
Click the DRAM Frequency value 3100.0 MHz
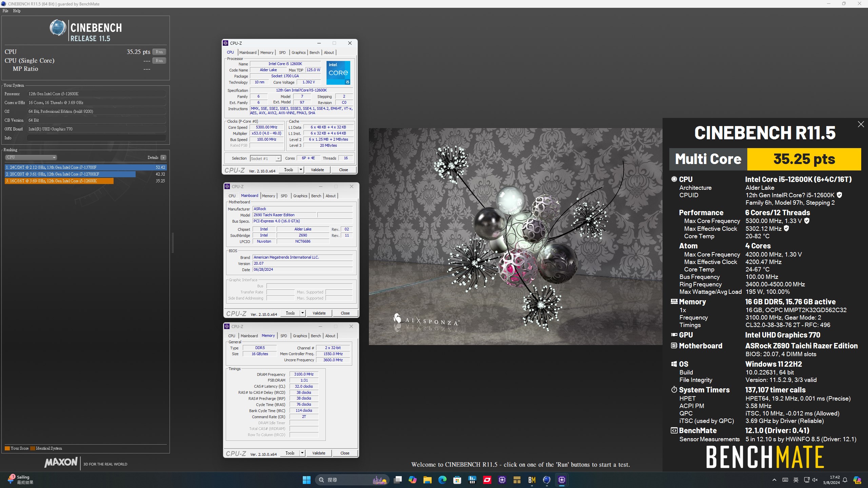304,374
